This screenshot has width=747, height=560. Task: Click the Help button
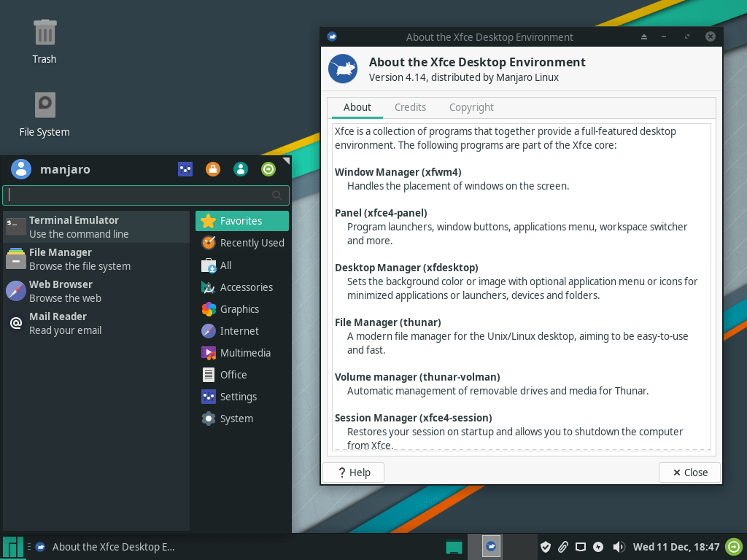coord(353,472)
